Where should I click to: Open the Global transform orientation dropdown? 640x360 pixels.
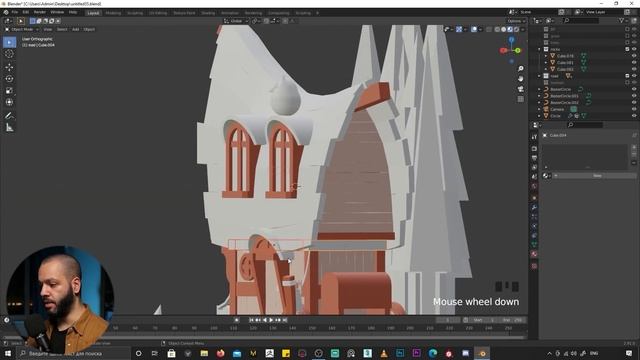pos(236,21)
